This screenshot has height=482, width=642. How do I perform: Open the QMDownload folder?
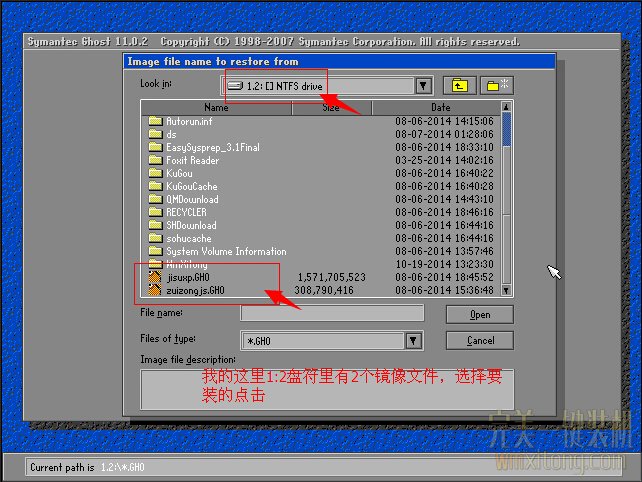tap(192, 199)
